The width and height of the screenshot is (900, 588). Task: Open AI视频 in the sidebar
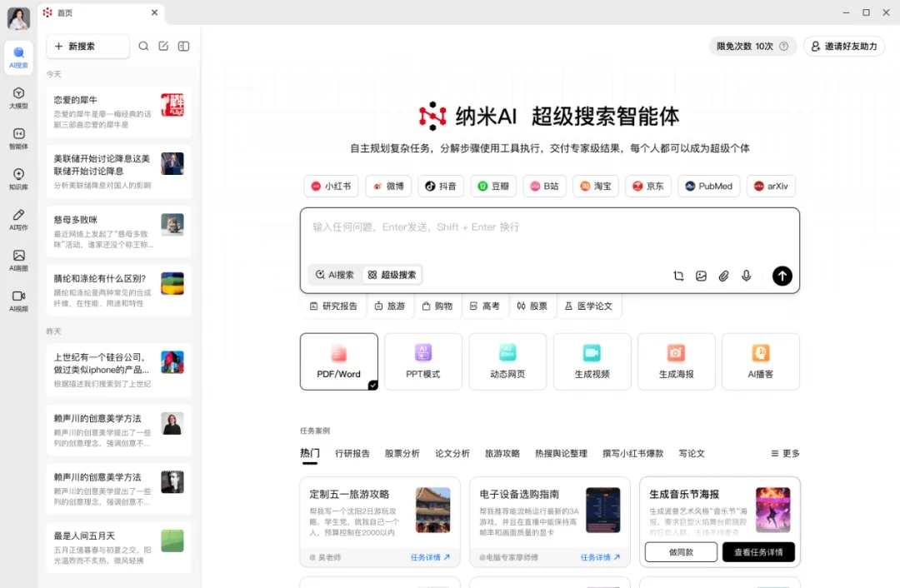[x=18, y=301]
